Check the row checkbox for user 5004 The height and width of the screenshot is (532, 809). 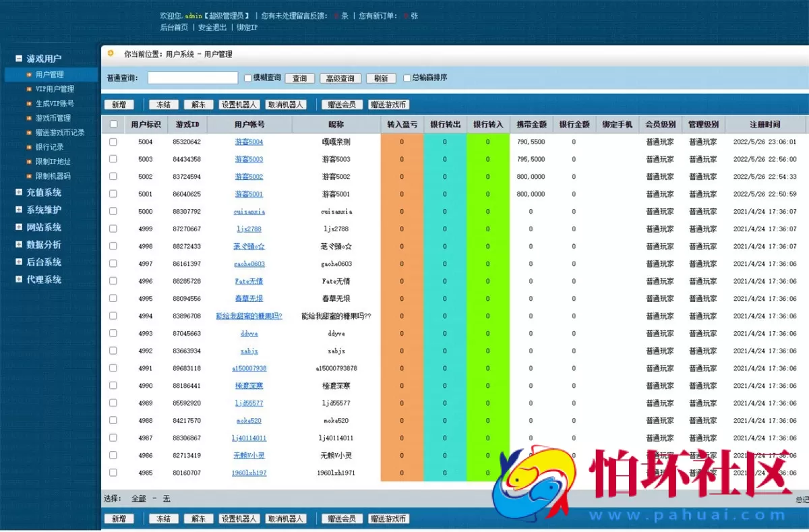coord(113,142)
